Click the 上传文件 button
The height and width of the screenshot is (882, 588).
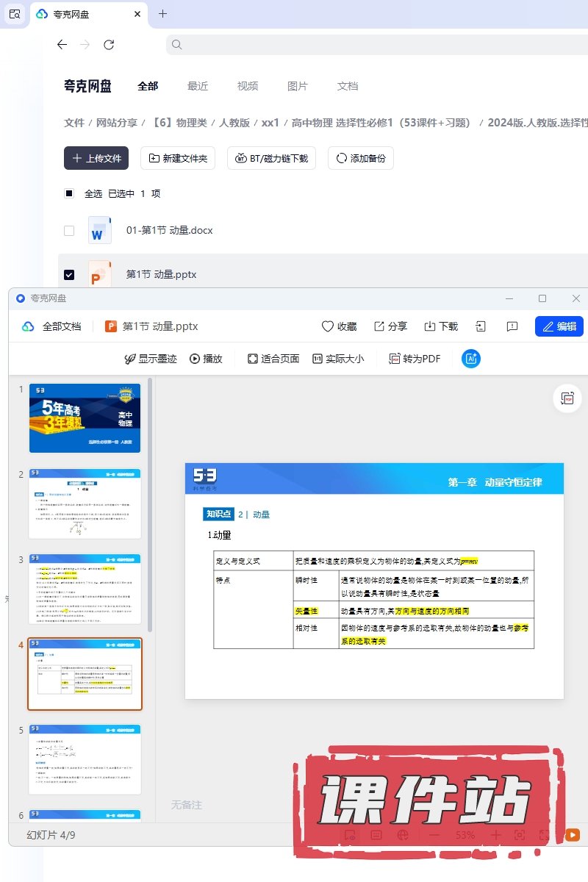tap(96, 158)
